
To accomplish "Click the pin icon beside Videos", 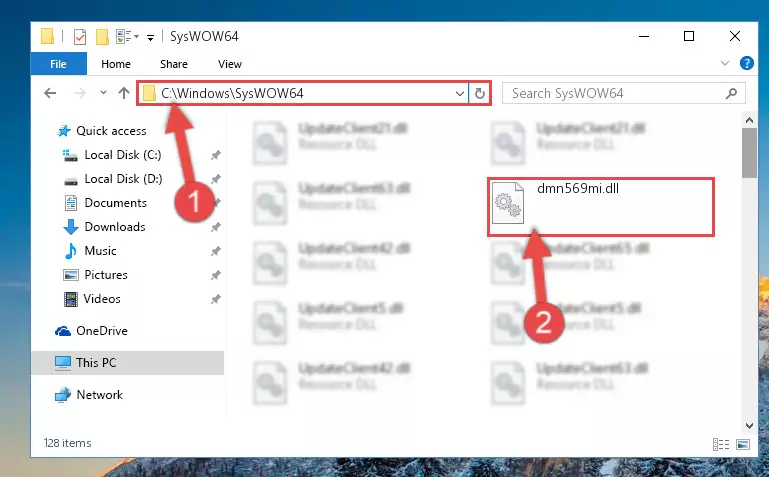I will click(x=215, y=299).
